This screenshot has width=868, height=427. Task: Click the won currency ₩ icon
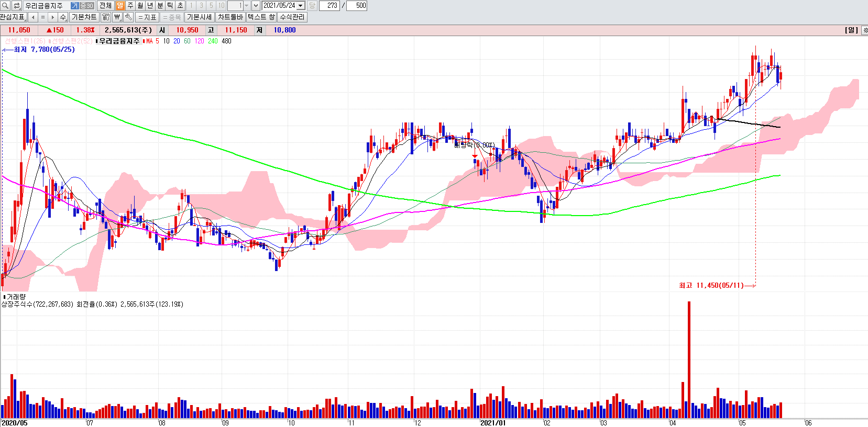(x=117, y=17)
